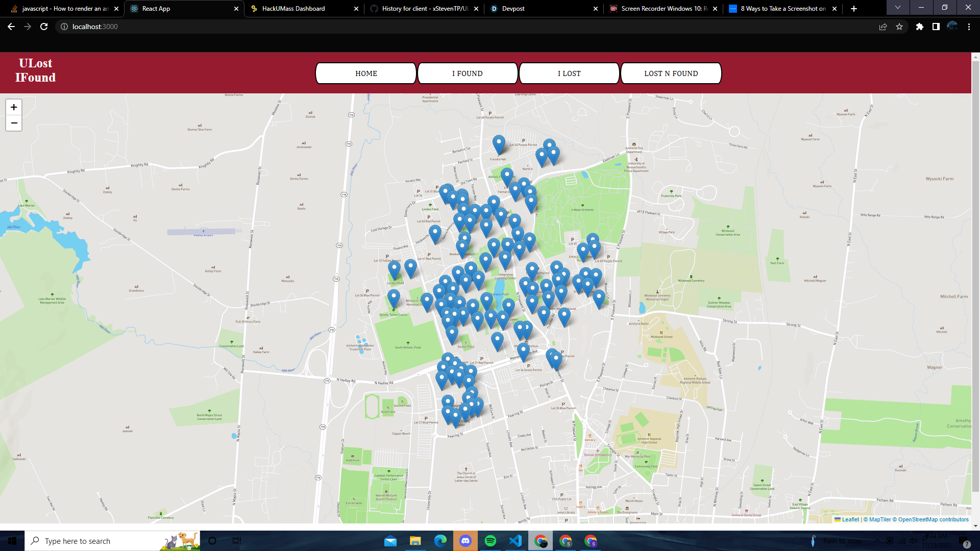Open the side panel icon
Viewport: 980px width, 551px height.
point(936,27)
